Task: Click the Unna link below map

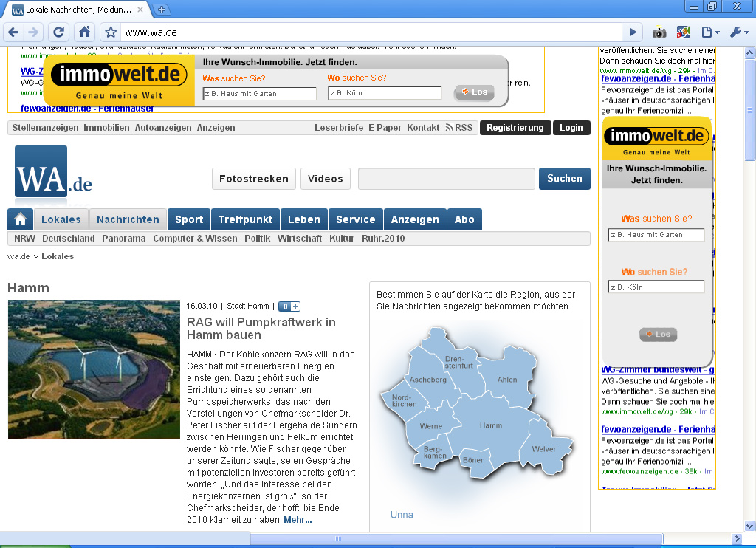Action: tap(402, 515)
